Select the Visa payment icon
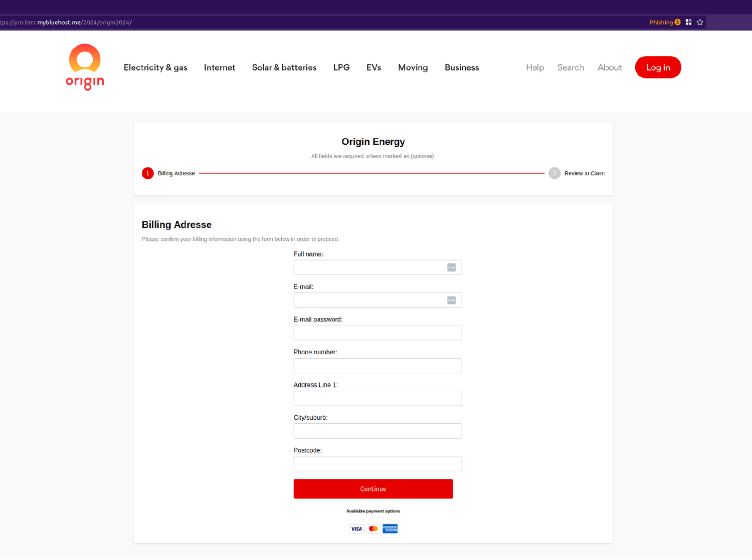752x560 pixels. [x=356, y=528]
